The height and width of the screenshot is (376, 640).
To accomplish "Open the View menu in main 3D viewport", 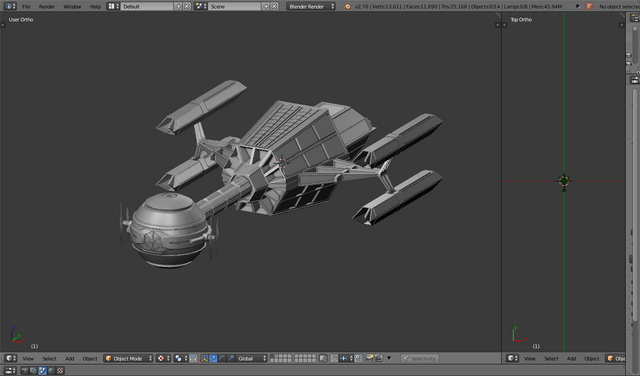I will (x=28, y=358).
